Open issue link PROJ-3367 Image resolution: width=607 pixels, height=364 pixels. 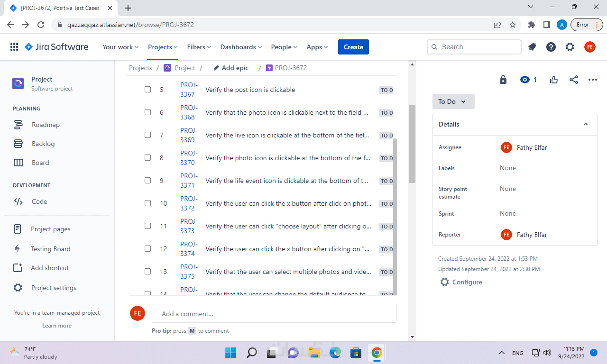pos(188,90)
